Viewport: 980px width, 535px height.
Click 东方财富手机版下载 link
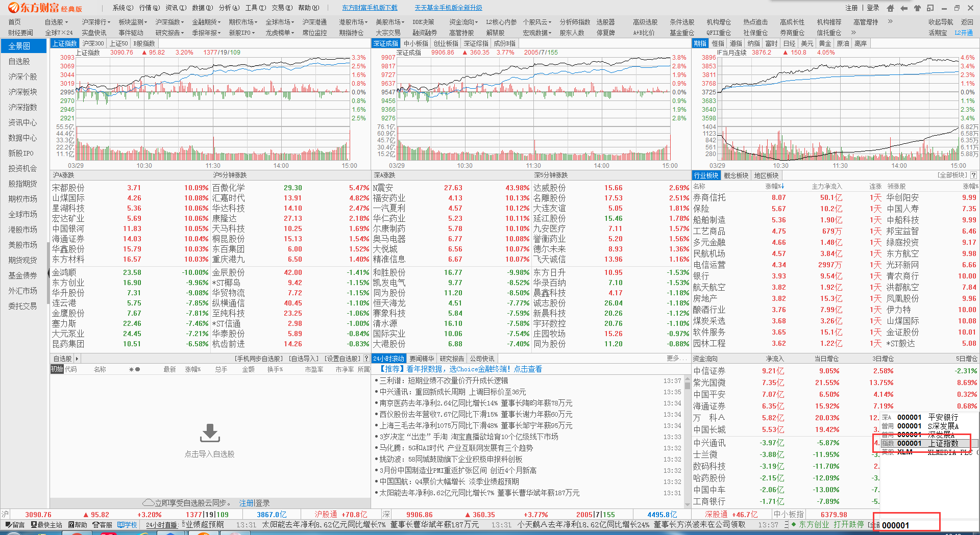(370, 8)
